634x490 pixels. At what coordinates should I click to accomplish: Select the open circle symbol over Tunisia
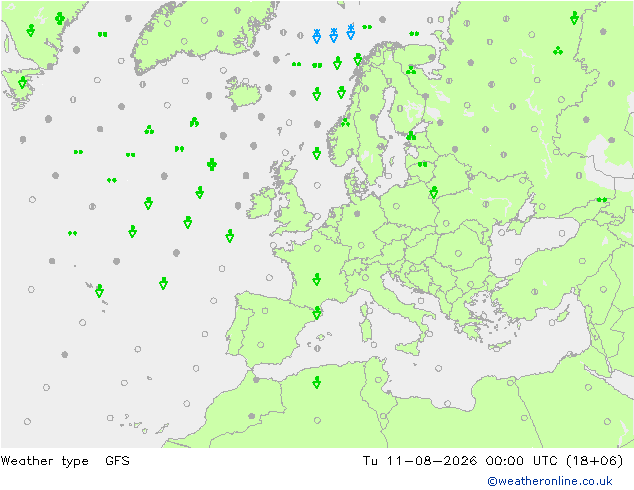(378, 380)
